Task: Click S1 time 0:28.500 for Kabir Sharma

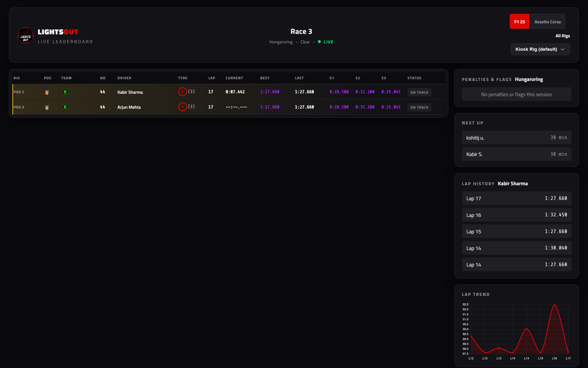Action: [339, 92]
